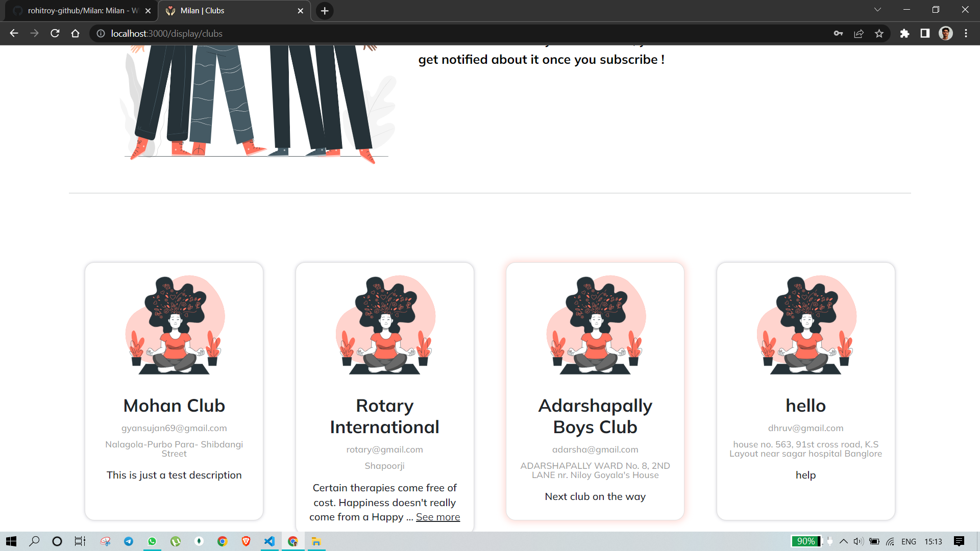
Task: Open the Chrome three-dot menu
Action: click(x=966, y=34)
